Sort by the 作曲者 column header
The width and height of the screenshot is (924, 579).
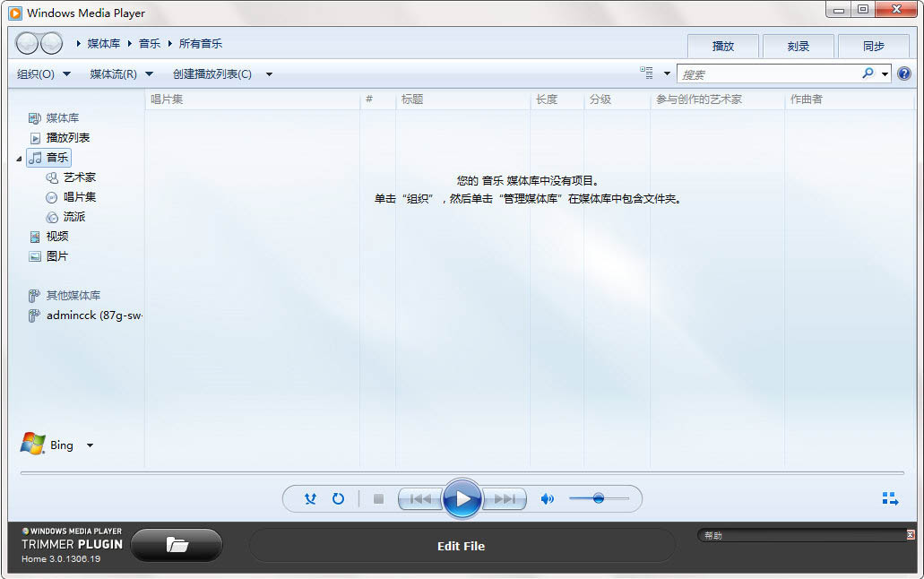pyautogui.click(x=849, y=99)
